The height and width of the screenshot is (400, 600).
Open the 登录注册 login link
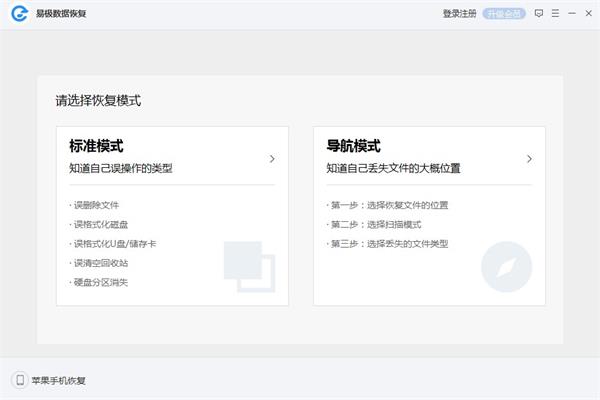click(460, 14)
